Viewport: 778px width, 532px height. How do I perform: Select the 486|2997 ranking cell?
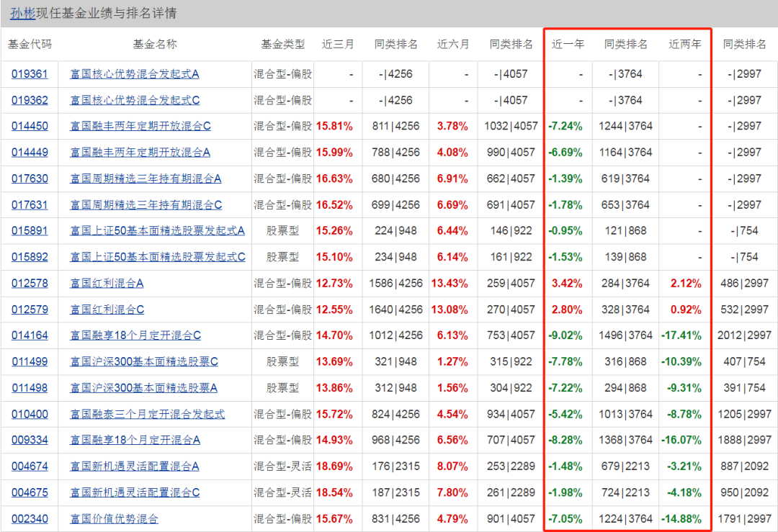pyautogui.click(x=744, y=283)
